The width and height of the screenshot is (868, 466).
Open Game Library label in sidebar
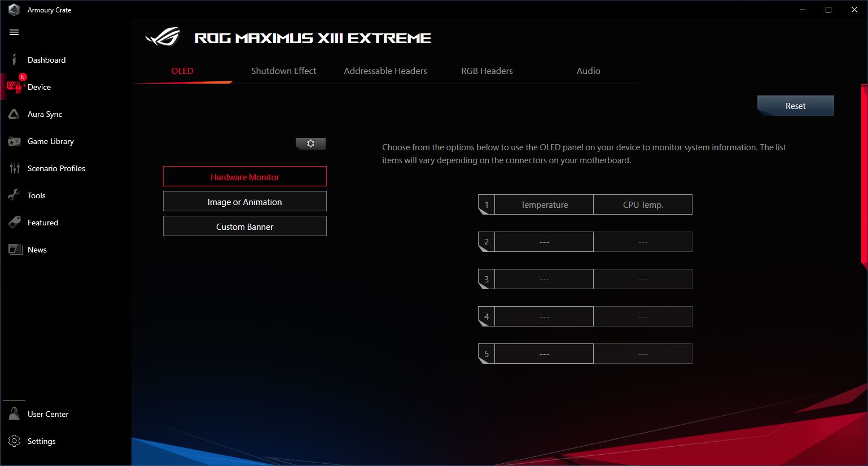coord(51,141)
